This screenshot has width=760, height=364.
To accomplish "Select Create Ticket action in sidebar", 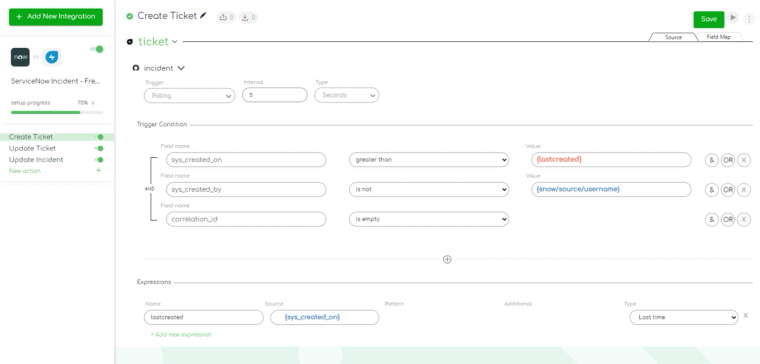I will click(x=31, y=137).
